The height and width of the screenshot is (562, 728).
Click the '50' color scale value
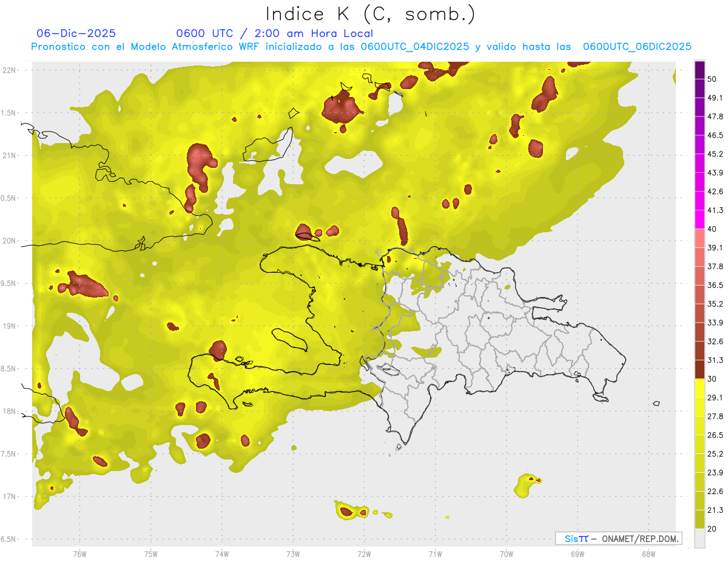coord(712,79)
